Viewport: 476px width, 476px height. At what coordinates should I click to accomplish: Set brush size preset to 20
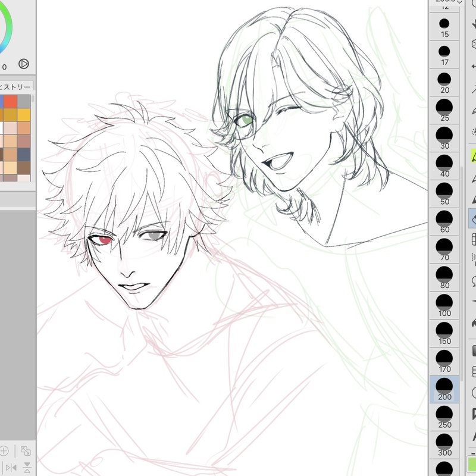[444, 83]
